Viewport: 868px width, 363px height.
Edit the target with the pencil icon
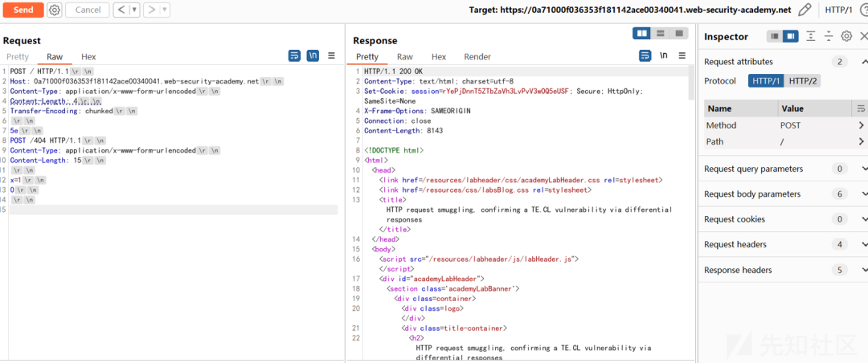coord(805,10)
